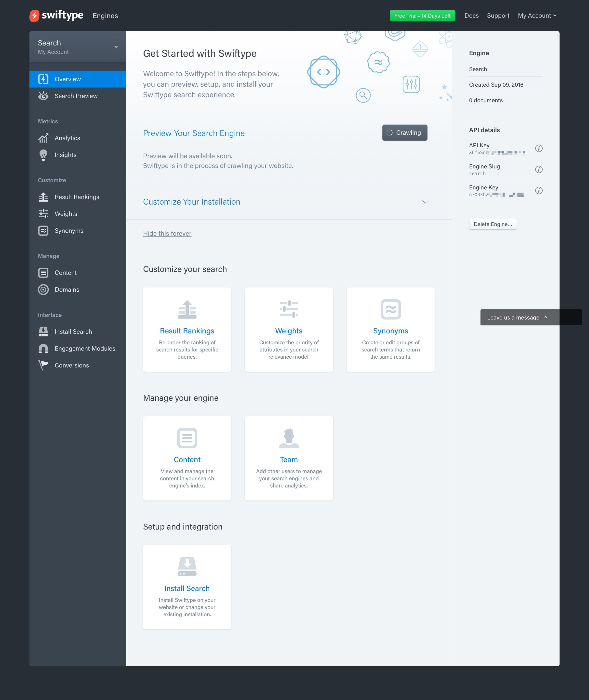589x700 pixels.
Task: Click the Overview lightning icon in sidebar
Action: (x=43, y=79)
